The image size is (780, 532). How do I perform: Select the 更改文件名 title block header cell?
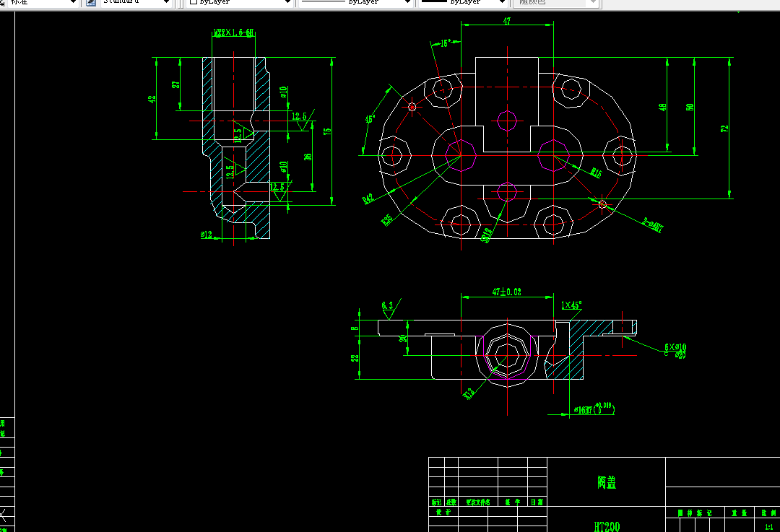click(x=478, y=502)
